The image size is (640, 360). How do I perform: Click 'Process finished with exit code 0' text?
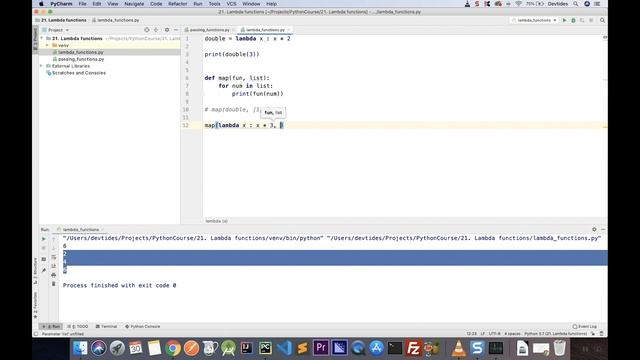point(120,285)
